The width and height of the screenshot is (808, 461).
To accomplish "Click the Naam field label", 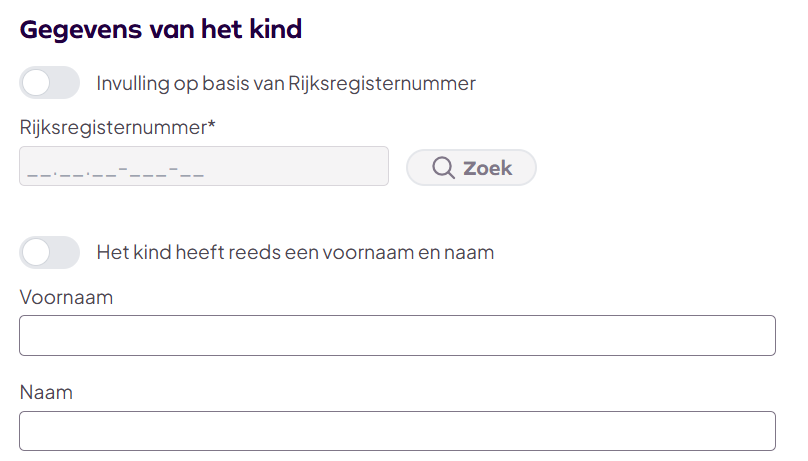I will (x=46, y=393).
